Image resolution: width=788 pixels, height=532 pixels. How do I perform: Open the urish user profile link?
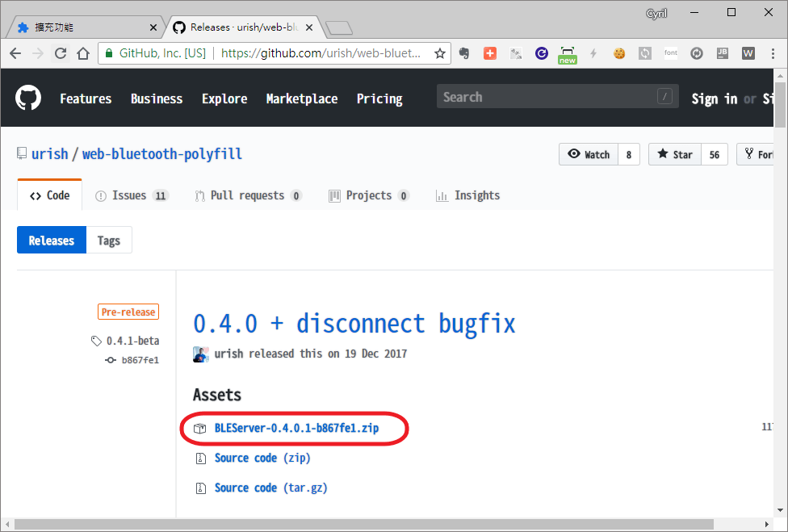(50, 153)
